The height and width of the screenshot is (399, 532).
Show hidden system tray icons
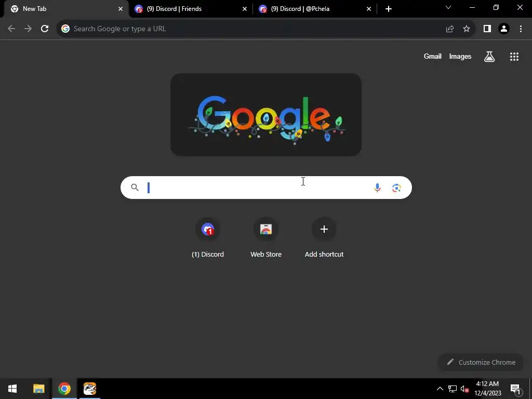click(440, 389)
